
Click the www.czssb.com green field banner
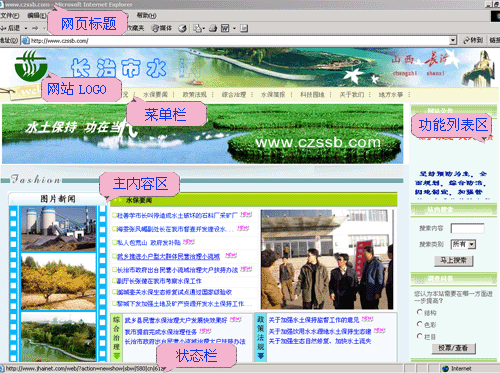pyautogui.click(x=203, y=134)
